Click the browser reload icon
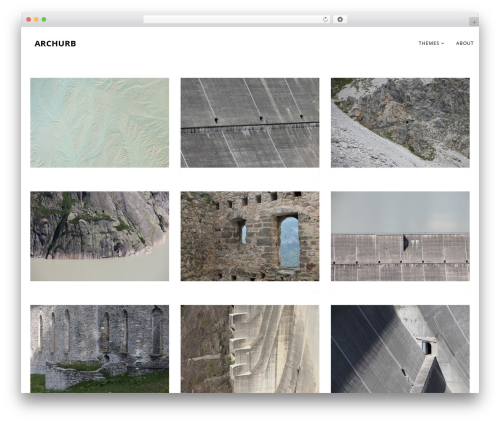 [325, 20]
